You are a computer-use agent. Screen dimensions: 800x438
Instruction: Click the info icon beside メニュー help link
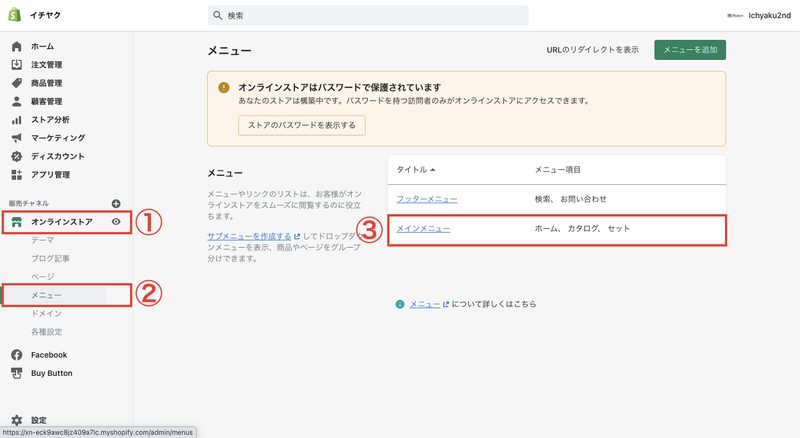[400, 304]
